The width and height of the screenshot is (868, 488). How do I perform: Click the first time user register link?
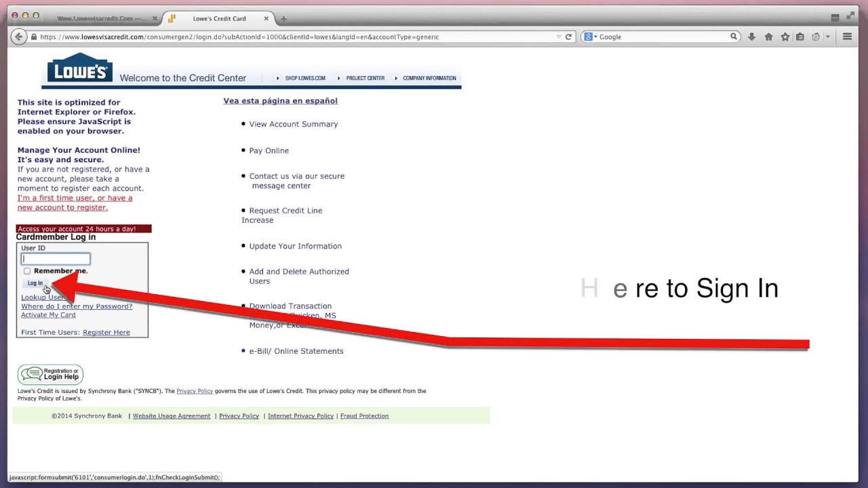(x=75, y=203)
